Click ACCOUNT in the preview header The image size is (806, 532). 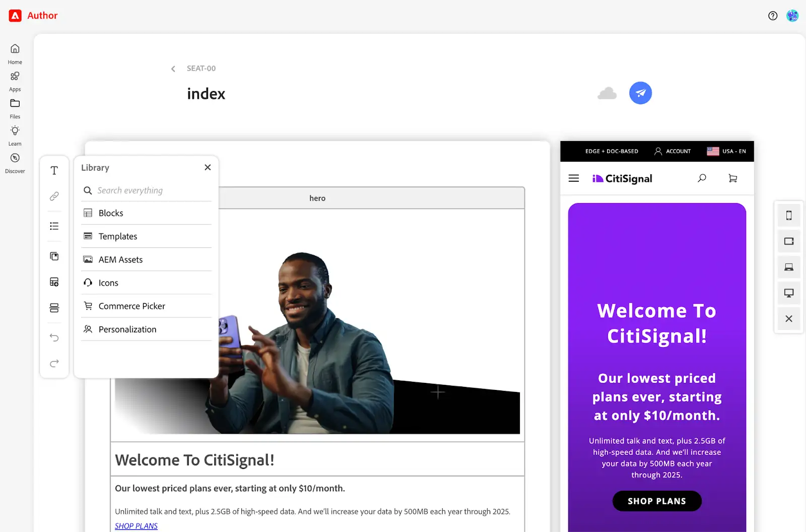(x=673, y=151)
